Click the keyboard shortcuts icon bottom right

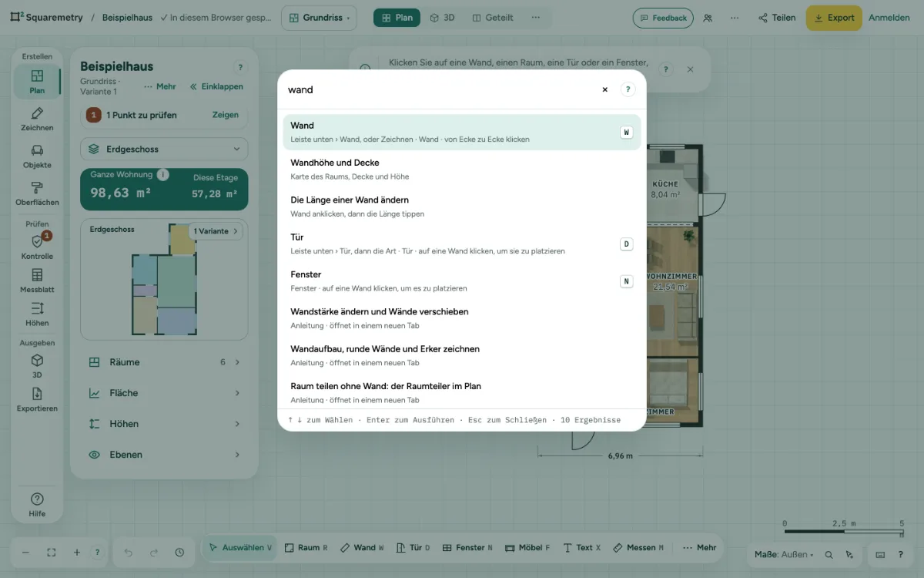(x=880, y=554)
